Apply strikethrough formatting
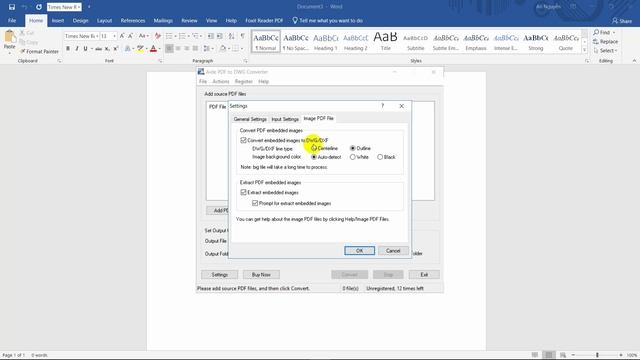640x360 pixels. pyautogui.click(x=98, y=49)
